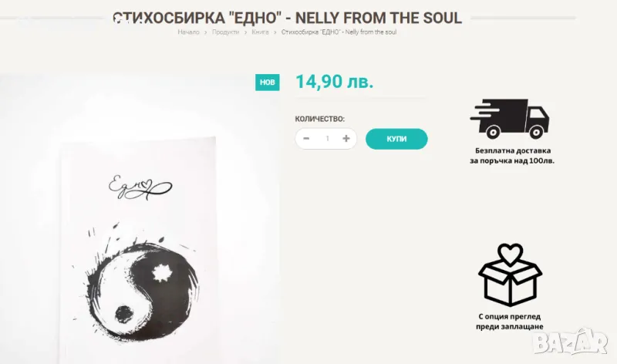This screenshot has height=364, width=617.
Task: Open the Книга category breadcrumb
Action: (x=260, y=32)
